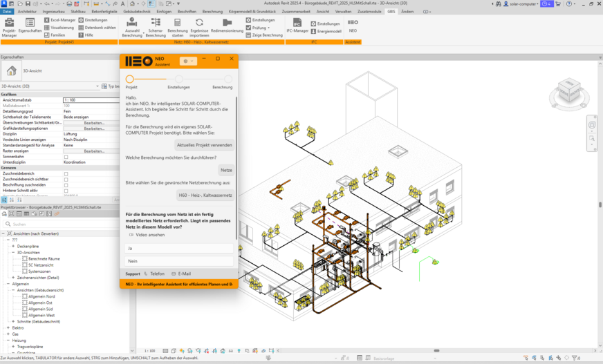The image size is (603, 364).
Task: Open the Auswahl Berechnung dropdown
Action: [x=132, y=27]
